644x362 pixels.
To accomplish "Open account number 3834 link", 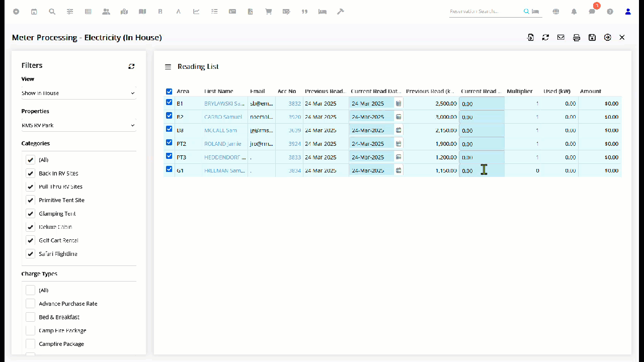I will (x=295, y=170).
